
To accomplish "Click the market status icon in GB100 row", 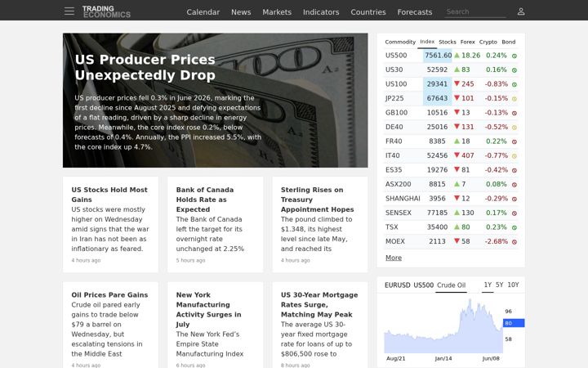I will pos(514,113).
